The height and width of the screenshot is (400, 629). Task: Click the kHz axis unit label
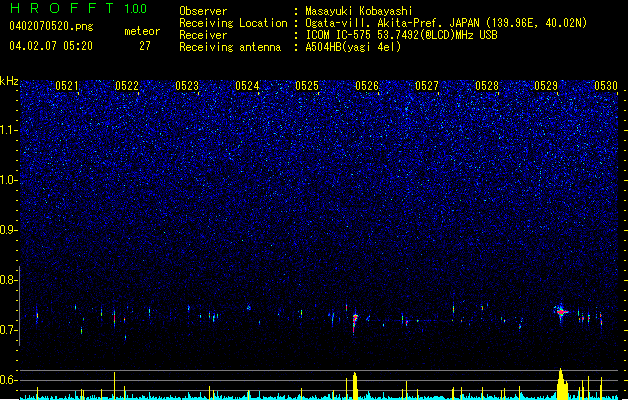tap(9, 81)
